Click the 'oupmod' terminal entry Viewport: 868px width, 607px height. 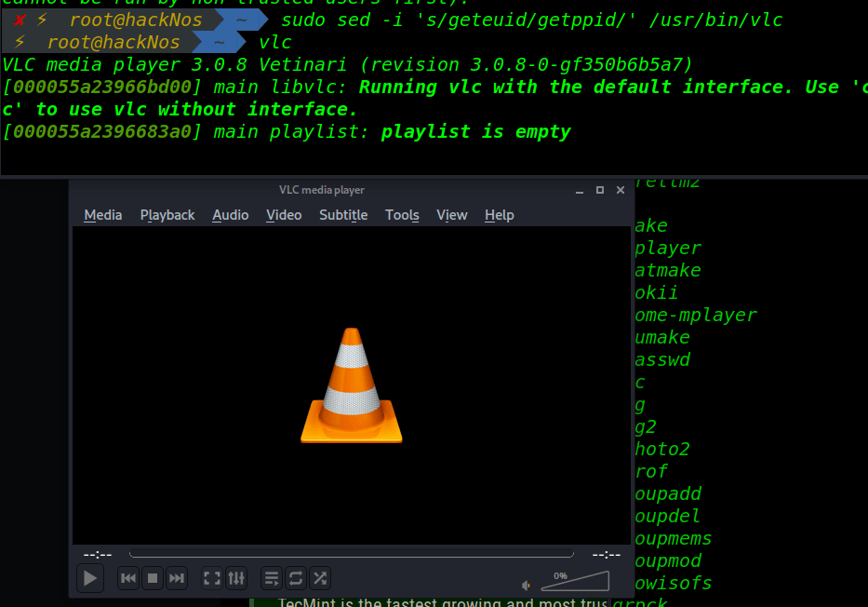tap(668, 561)
